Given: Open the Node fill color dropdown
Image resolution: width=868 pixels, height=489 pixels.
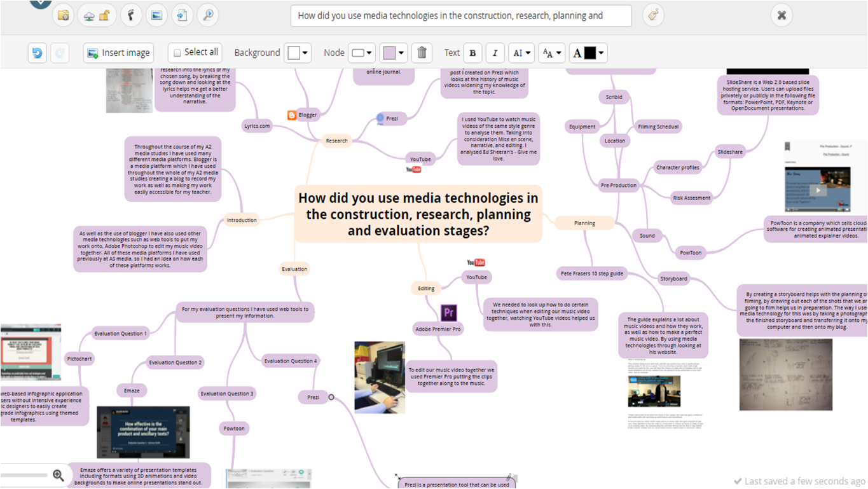Looking at the screenshot, I should click(394, 53).
